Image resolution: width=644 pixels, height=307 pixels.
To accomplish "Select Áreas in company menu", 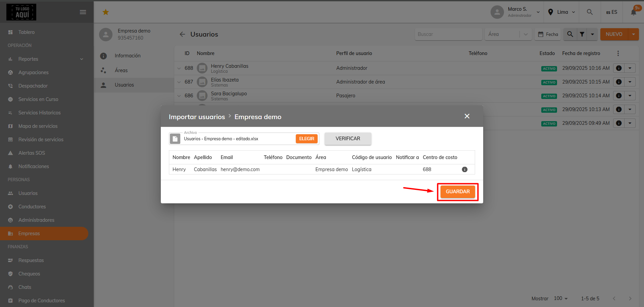I will tap(134, 70).
